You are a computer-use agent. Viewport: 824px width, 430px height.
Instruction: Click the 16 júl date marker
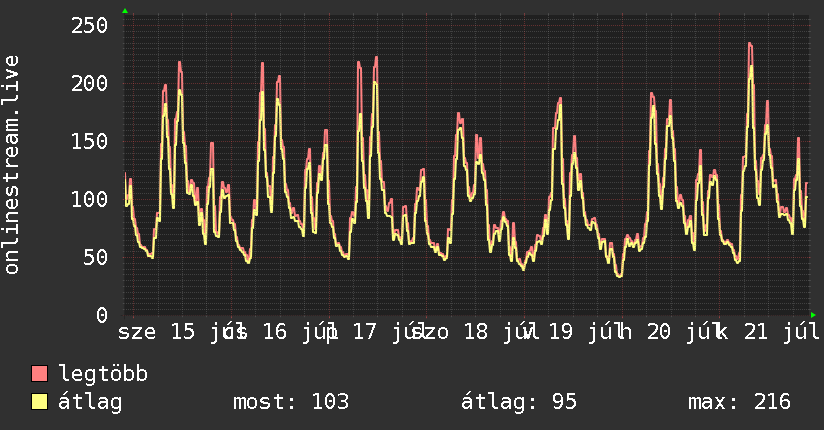point(299,332)
